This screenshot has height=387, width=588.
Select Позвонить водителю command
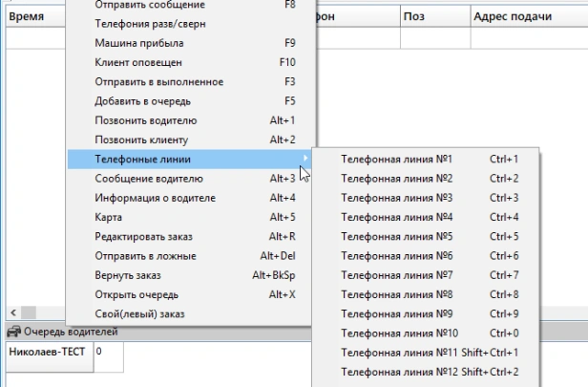(146, 120)
